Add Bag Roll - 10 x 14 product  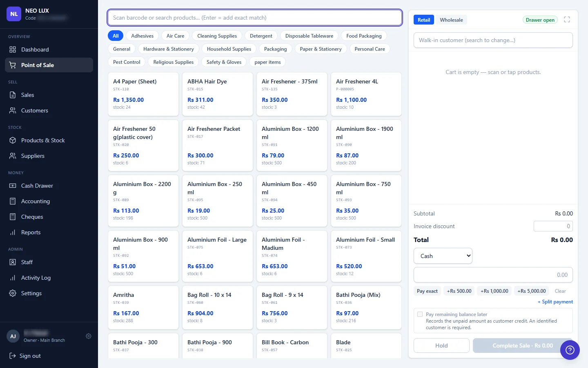pos(218,307)
